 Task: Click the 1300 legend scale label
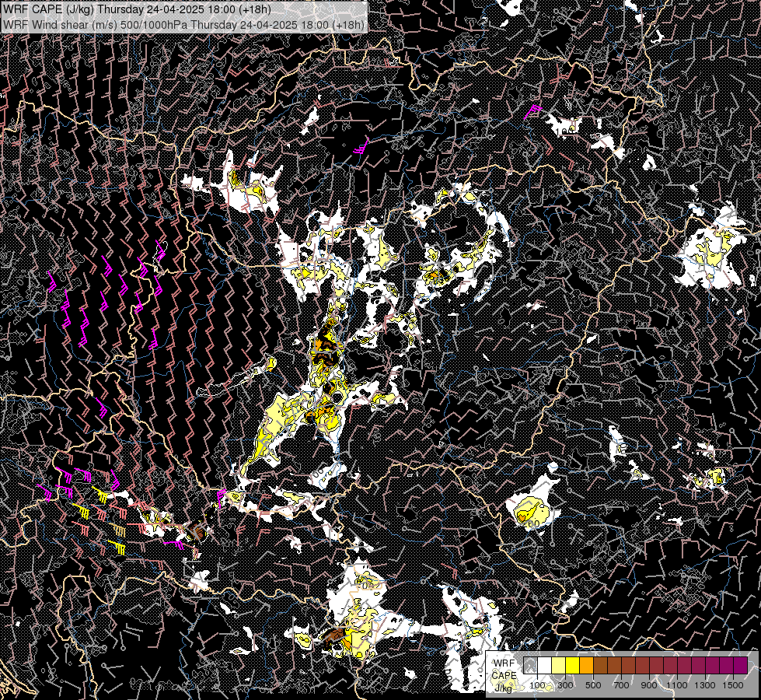click(x=705, y=685)
